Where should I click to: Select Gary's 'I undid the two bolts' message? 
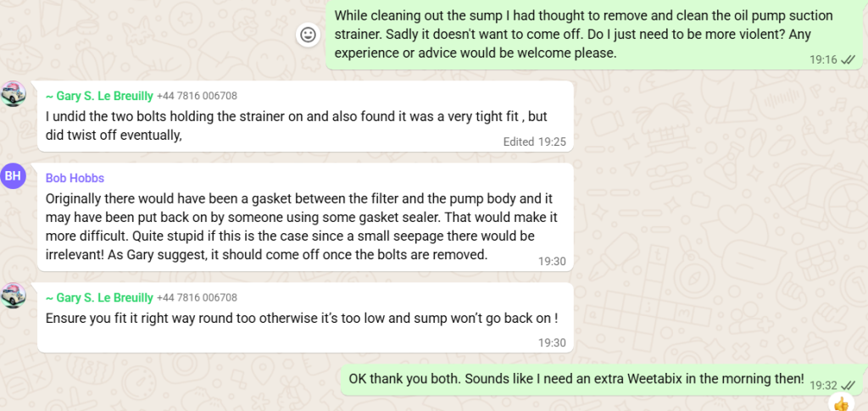click(297, 125)
